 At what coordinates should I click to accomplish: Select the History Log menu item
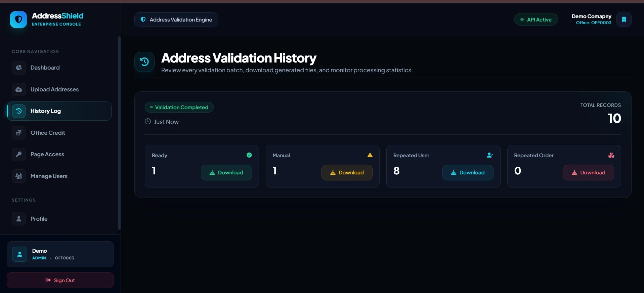tap(59, 111)
